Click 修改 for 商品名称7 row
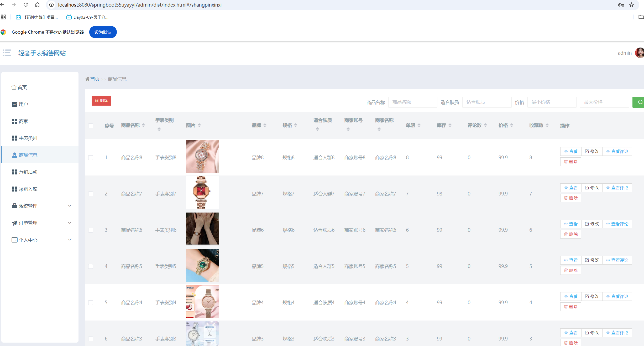Image resolution: width=644 pixels, height=346 pixels. pos(591,188)
